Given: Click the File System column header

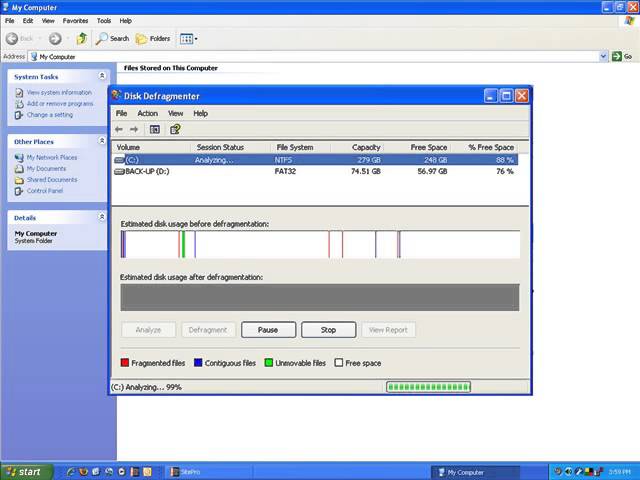Looking at the screenshot, I should 301,147.
